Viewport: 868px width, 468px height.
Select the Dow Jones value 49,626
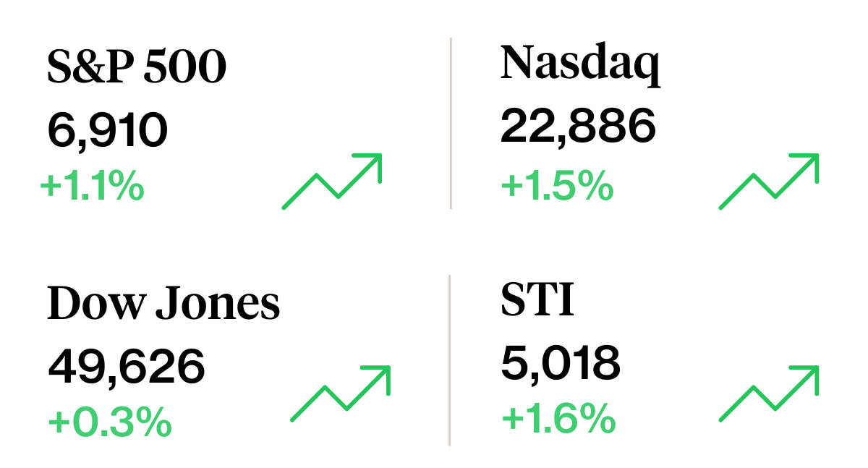coord(127,367)
